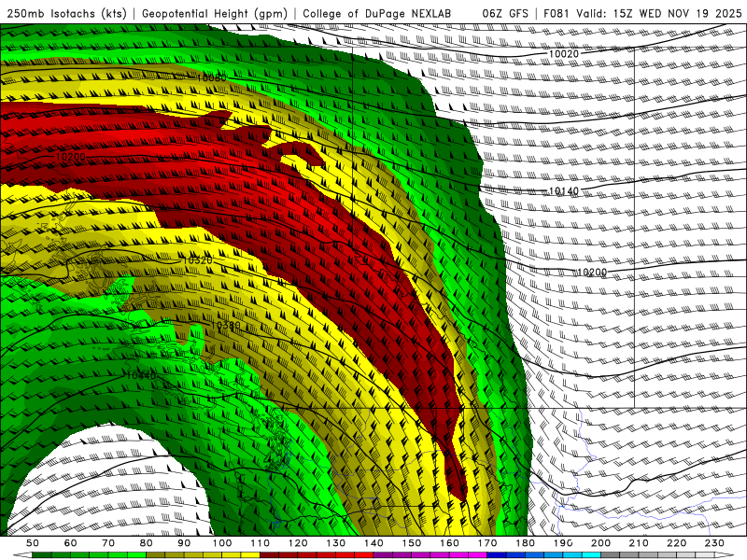Click the 50 kt value on color scale
Screen dimensions: 747x560
pyautogui.click(x=33, y=543)
